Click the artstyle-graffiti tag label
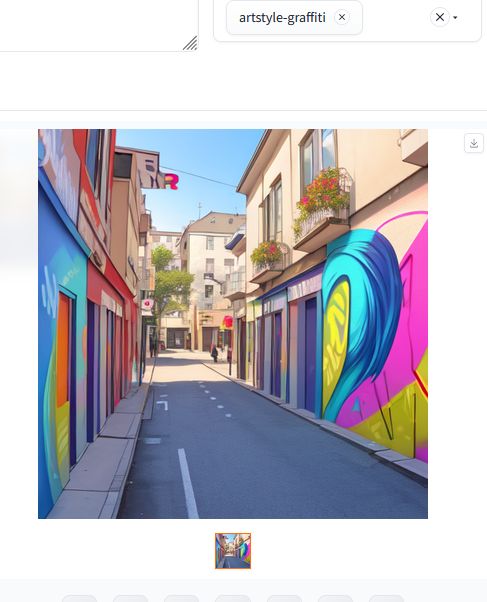Screen dimensions: 487x602 coord(282,17)
